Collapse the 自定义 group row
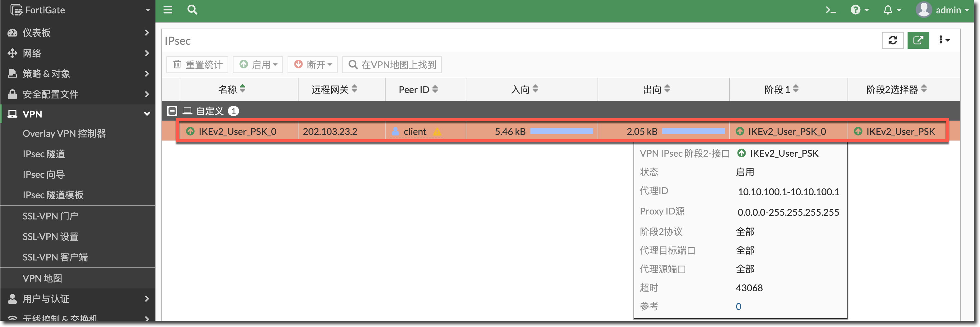Image resolution: width=980 pixels, height=327 pixels. (x=172, y=111)
